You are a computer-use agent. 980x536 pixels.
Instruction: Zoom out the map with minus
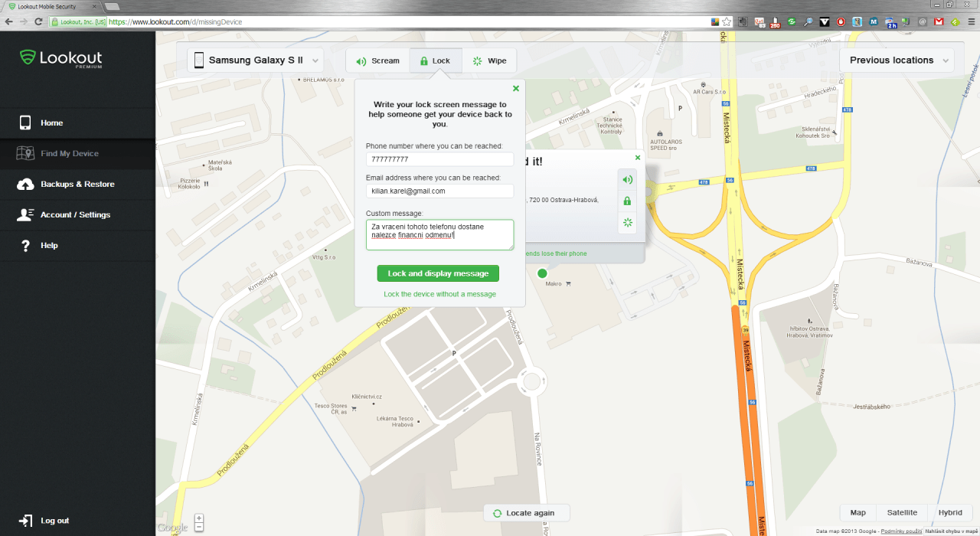(199, 527)
